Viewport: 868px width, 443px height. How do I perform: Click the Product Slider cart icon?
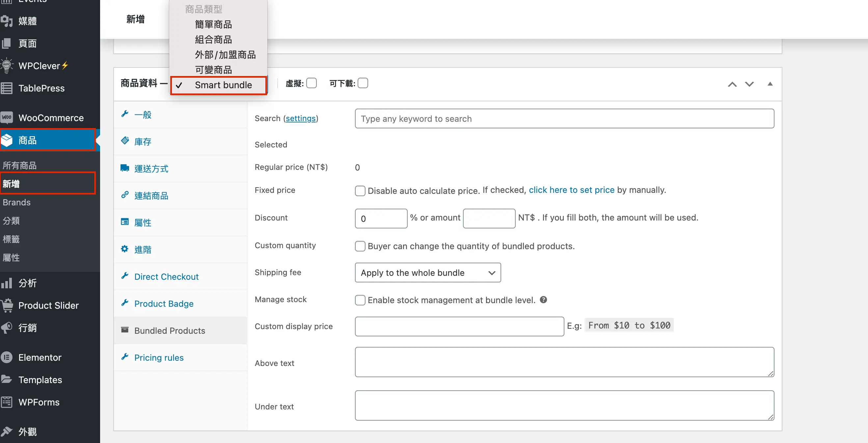pyautogui.click(x=7, y=305)
